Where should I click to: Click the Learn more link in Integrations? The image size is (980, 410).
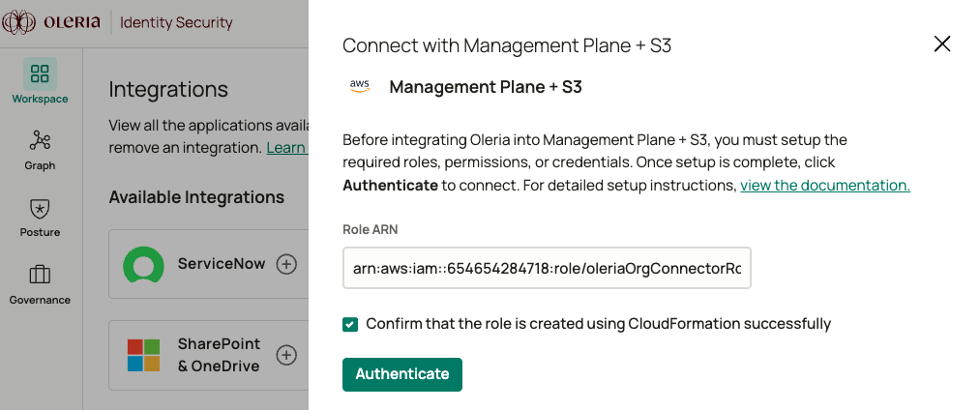tap(286, 148)
